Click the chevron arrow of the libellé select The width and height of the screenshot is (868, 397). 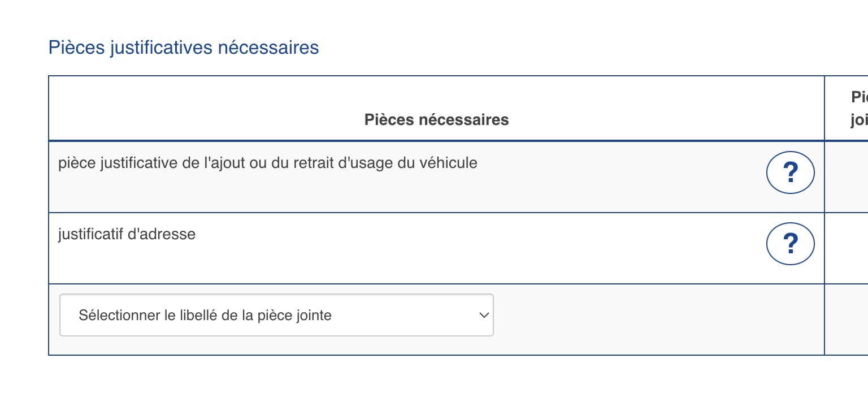click(x=483, y=315)
